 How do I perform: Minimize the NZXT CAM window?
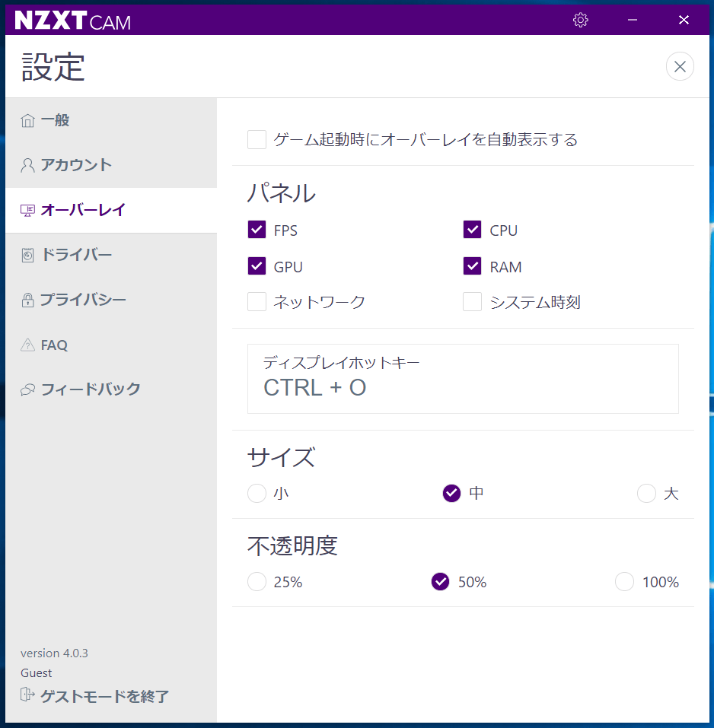click(633, 20)
